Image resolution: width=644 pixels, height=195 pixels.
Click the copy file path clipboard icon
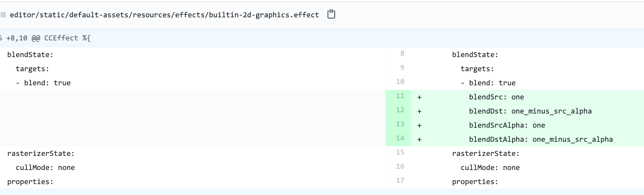[331, 14]
